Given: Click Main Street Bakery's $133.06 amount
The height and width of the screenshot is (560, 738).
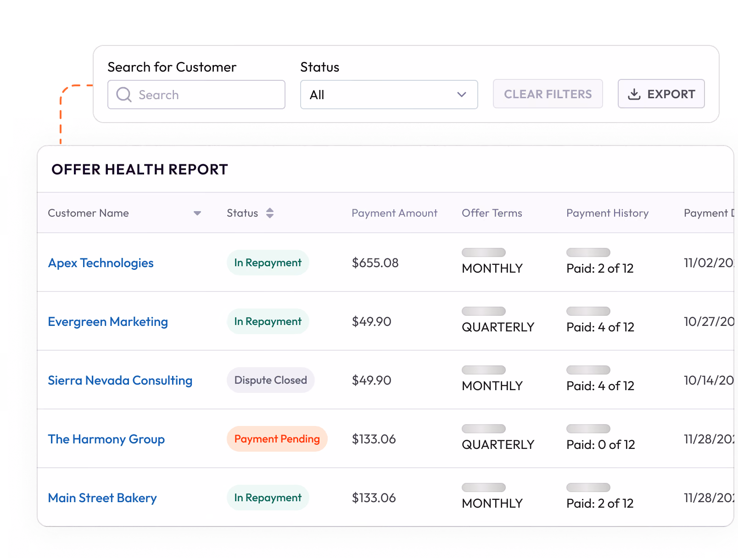Looking at the screenshot, I should [374, 498].
